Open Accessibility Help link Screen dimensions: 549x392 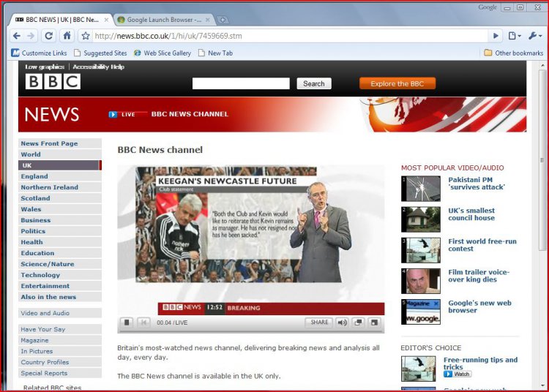(98, 67)
